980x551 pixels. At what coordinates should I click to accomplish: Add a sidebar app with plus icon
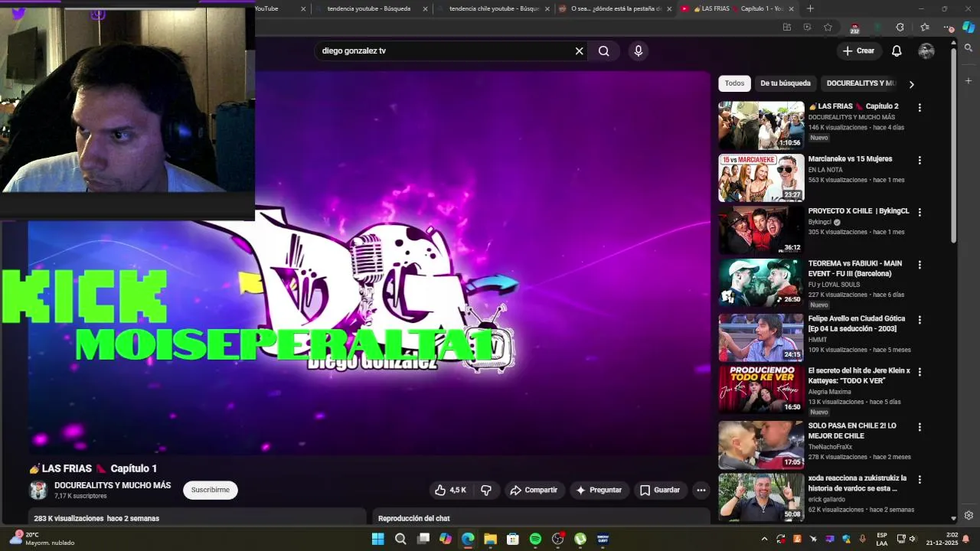[x=969, y=80]
